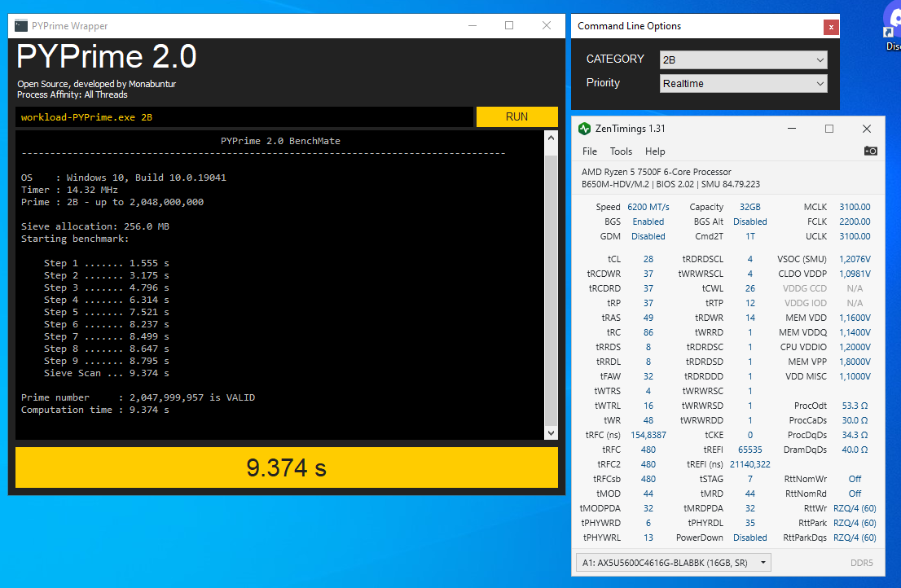This screenshot has width=901, height=588.
Task: Minimize the PYPrime Wrapper window
Action: (472, 26)
